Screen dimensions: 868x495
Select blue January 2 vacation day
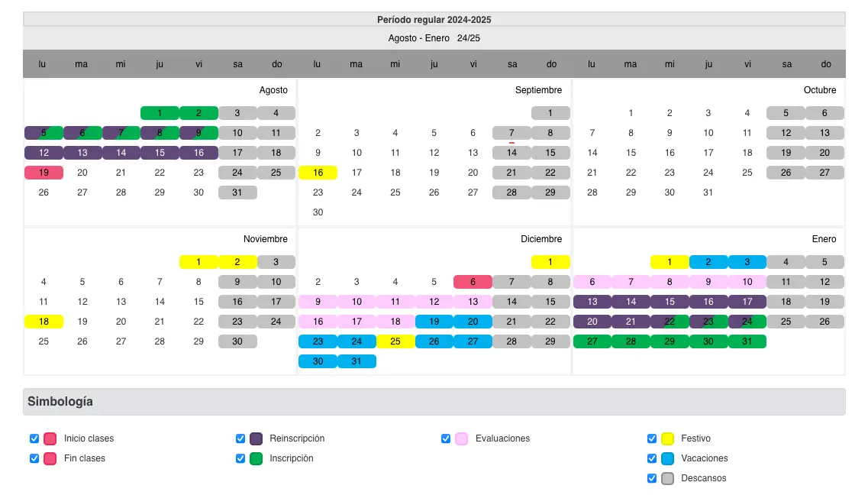coord(708,262)
